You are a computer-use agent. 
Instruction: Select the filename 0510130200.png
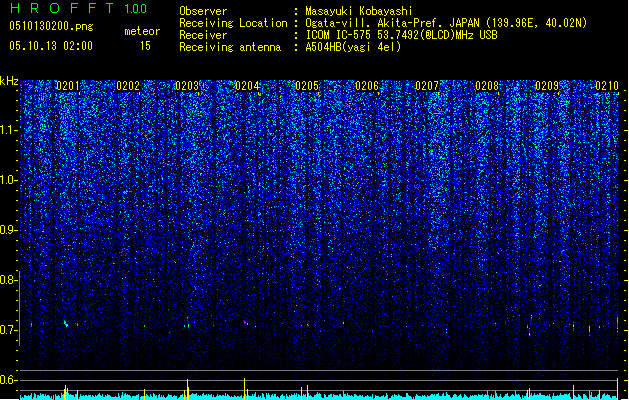(51, 26)
